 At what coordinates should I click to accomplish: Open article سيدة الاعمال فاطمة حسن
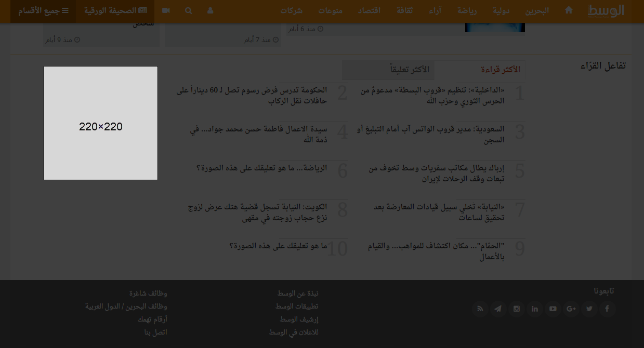click(x=259, y=135)
